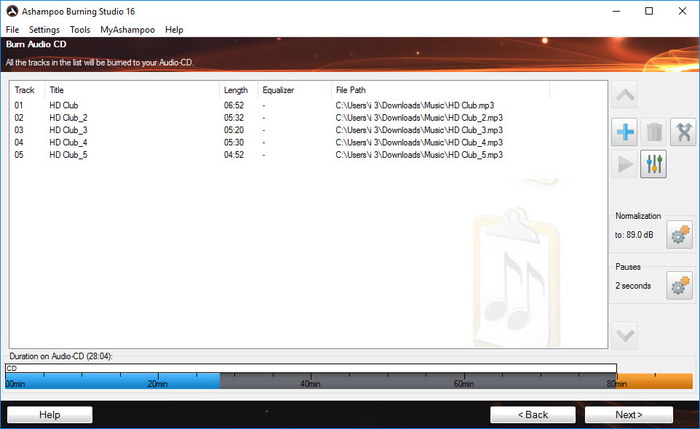This screenshot has width=700, height=429.
Task: Click the Next button
Action: pos(629,415)
